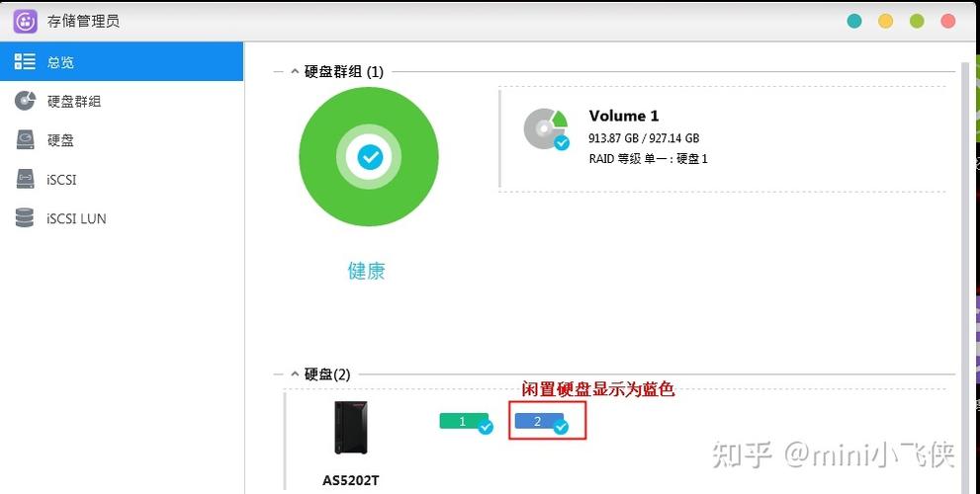Click the teal window control button

[x=854, y=21]
